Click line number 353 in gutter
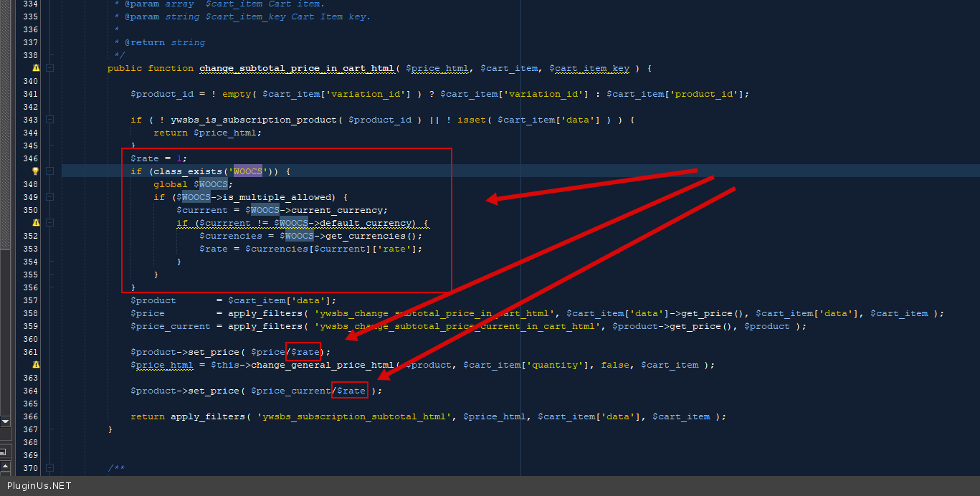 pos(31,249)
